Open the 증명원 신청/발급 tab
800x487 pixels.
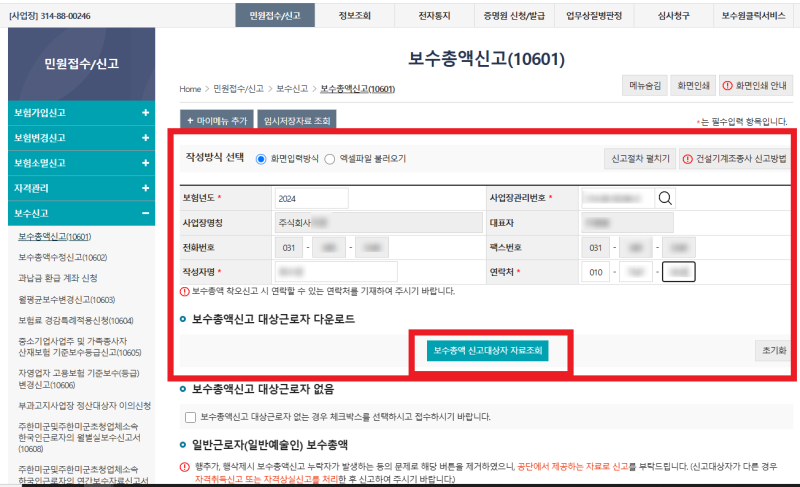(x=514, y=15)
